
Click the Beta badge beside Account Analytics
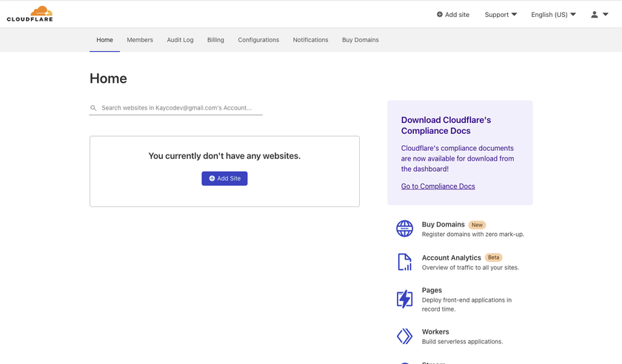pos(493,257)
